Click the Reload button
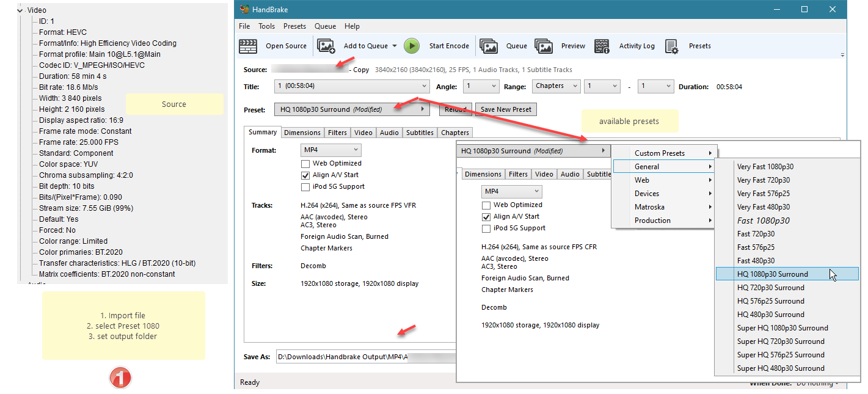 coord(455,109)
